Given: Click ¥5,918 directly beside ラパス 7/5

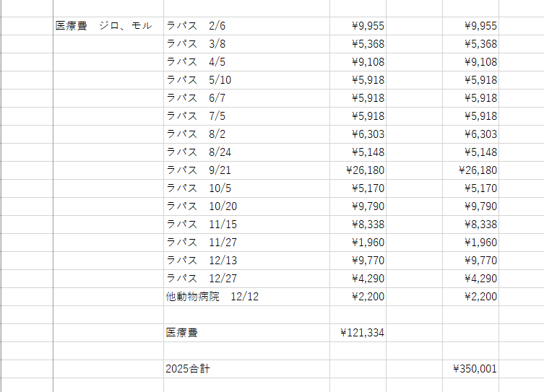Looking at the screenshot, I should 358,116.
